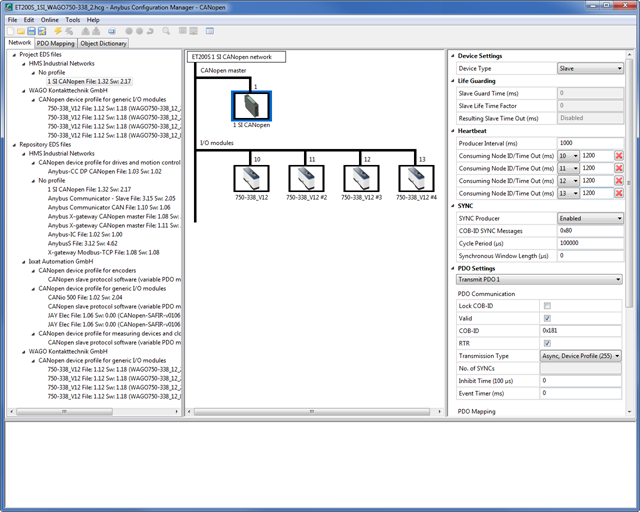This screenshot has width=640, height=512.
Task: Click the Cycle Period value field
Action: (590, 243)
